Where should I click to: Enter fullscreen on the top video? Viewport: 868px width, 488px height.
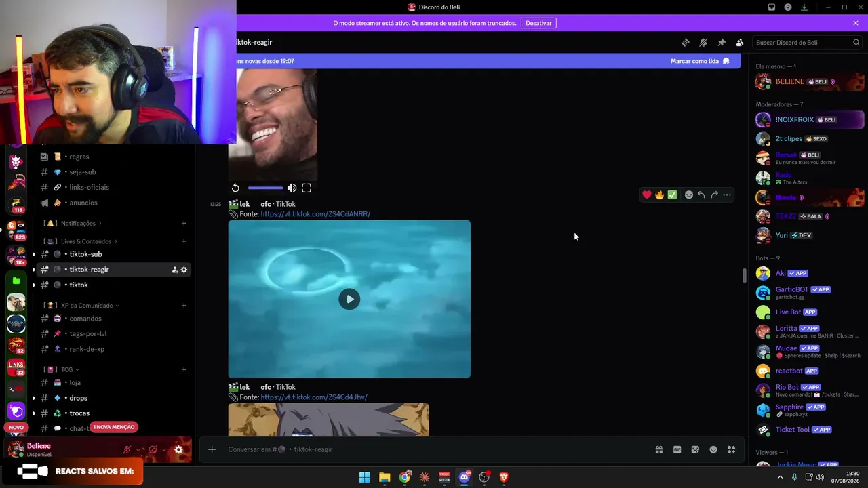tap(307, 188)
